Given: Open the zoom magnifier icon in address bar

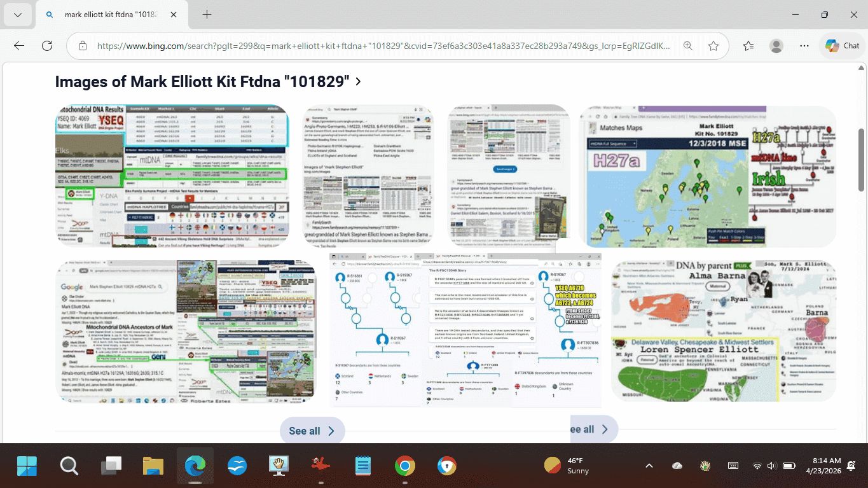Looking at the screenshot, I should 687,46.
